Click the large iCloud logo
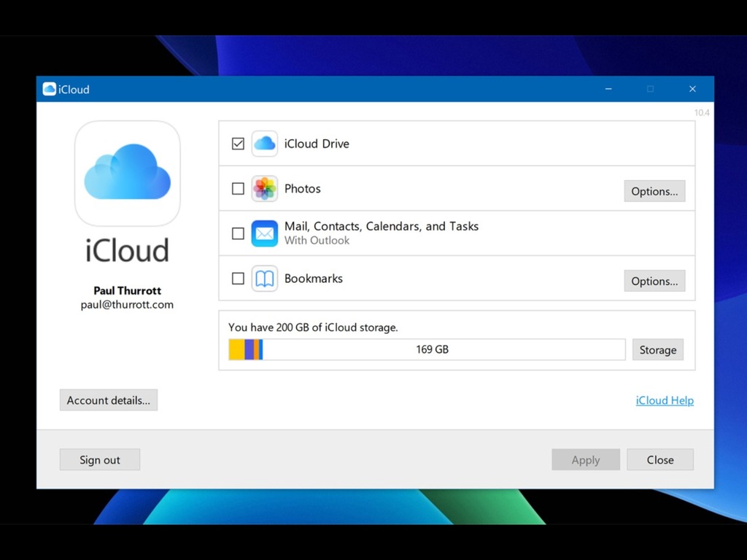 [127, 174]
